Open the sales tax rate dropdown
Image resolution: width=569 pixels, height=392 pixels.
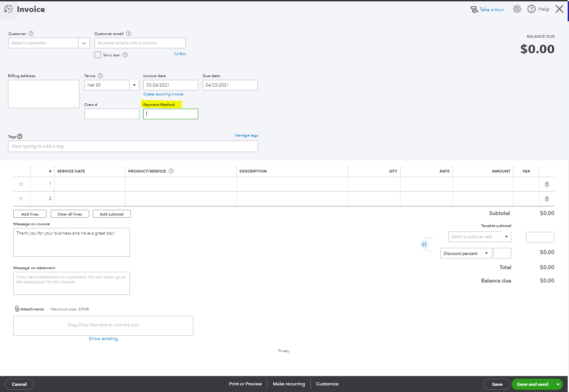(x=506, y=237)
